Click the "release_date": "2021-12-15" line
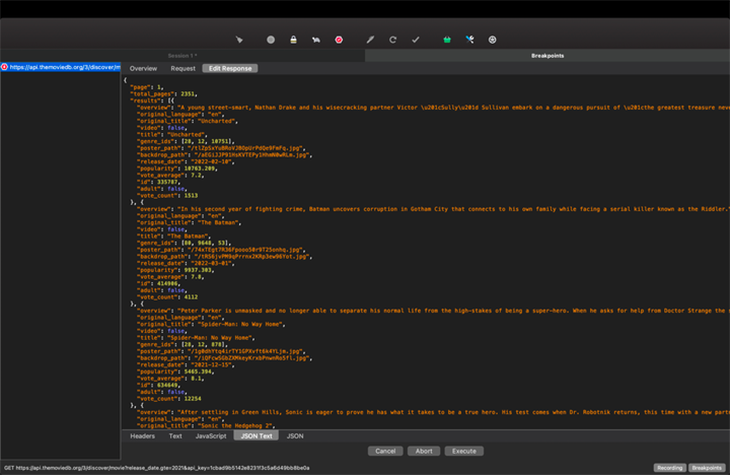 [186, 365]
